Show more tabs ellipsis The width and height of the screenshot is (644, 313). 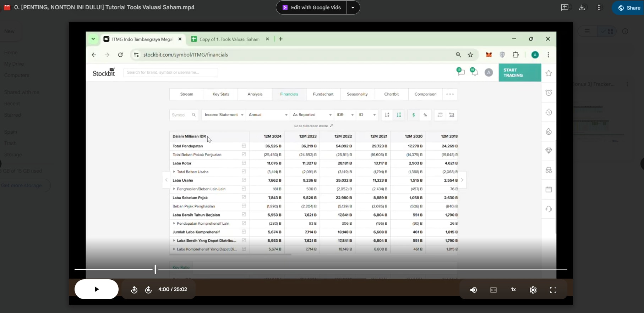[x=450, y=94]
